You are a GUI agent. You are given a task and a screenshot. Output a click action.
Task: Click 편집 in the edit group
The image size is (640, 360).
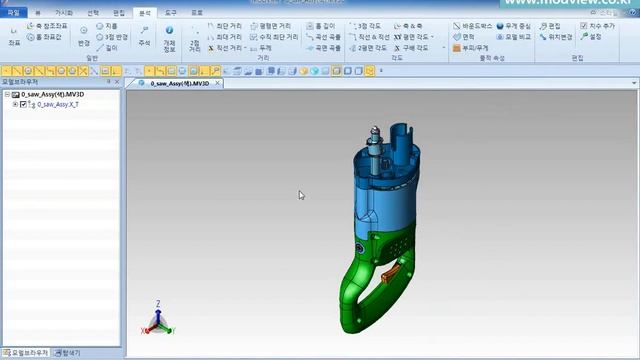(550, 26)
